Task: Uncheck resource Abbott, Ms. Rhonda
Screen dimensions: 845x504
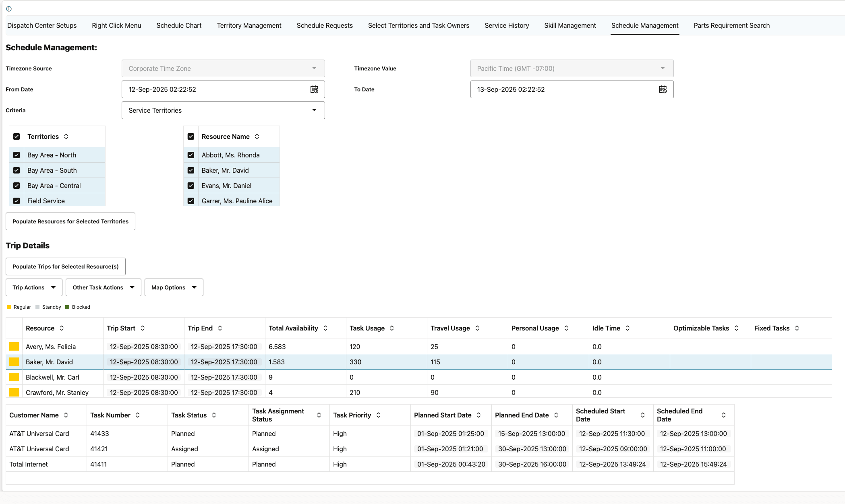Action: pos(191,155)
